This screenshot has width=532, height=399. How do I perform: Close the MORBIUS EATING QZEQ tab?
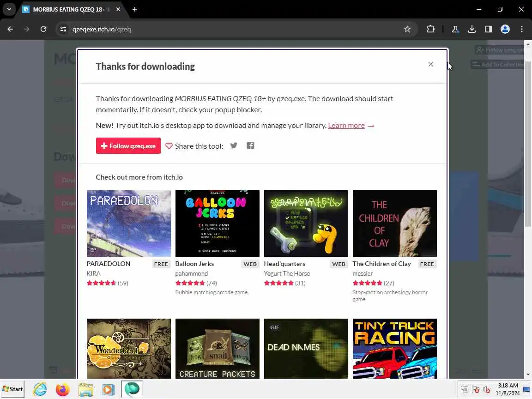point(118,10)
